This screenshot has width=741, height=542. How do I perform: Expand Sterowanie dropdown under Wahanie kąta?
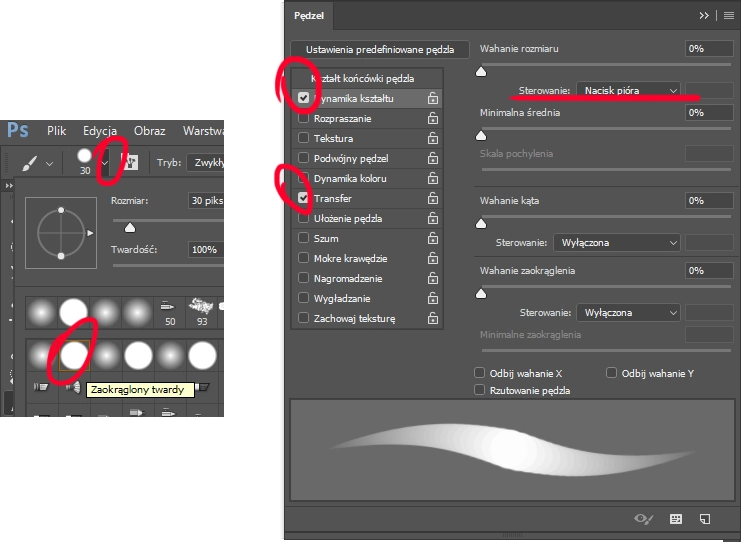click(615, 242)
